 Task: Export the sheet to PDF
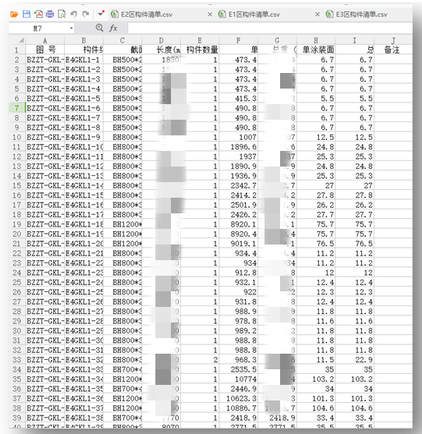click(x=39, y=14)
